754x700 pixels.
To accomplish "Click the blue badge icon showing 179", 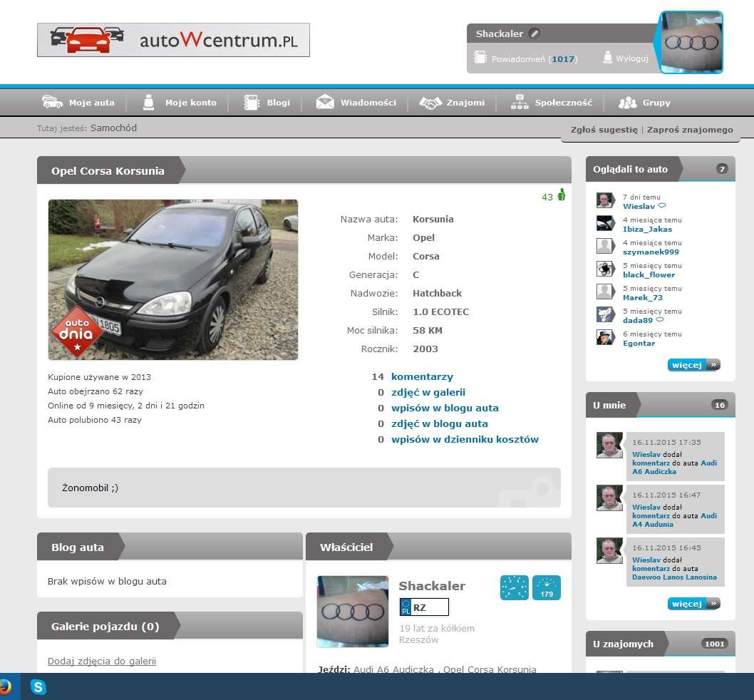I will [547, 587].
